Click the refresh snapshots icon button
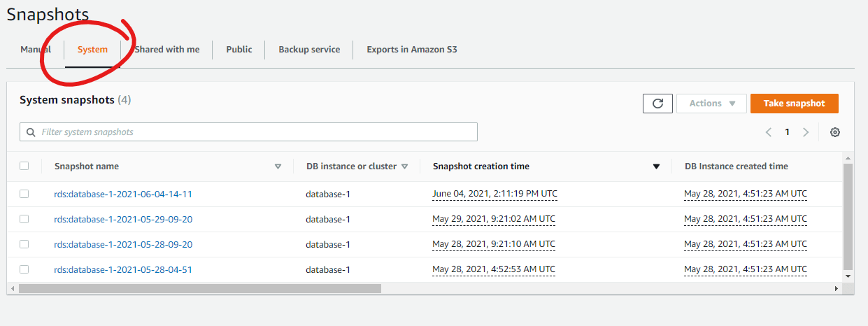The image size is (868, 326). 657,104
